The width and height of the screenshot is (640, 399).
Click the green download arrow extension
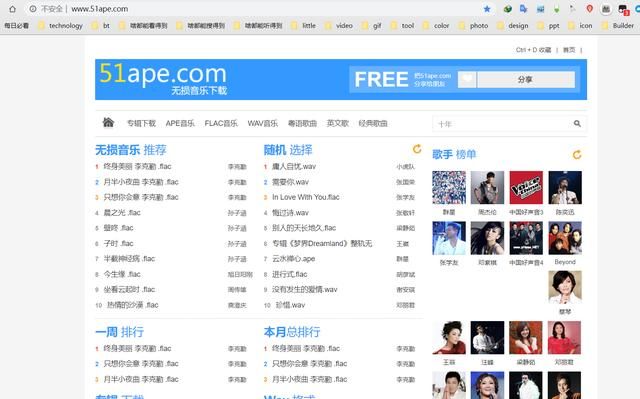coord(556,9)
